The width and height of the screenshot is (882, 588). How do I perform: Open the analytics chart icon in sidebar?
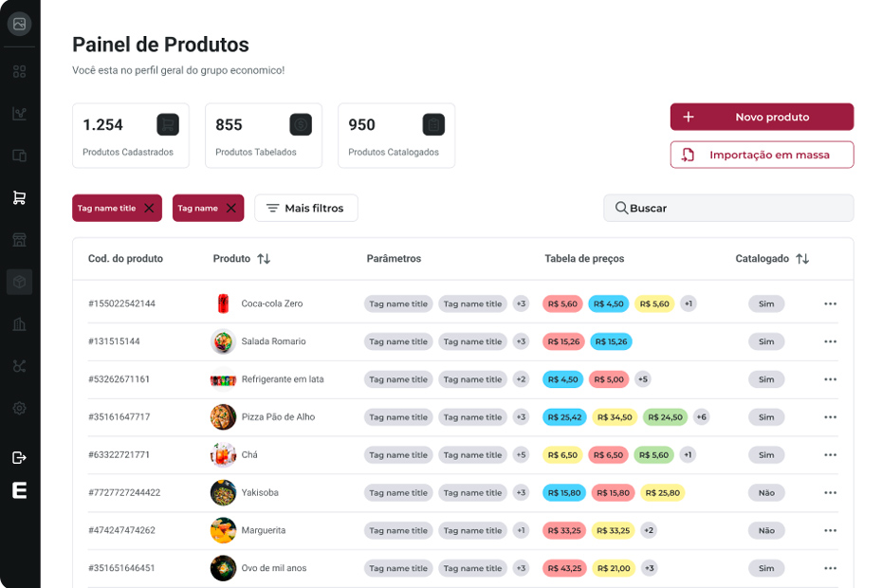[x=19, y=114]
